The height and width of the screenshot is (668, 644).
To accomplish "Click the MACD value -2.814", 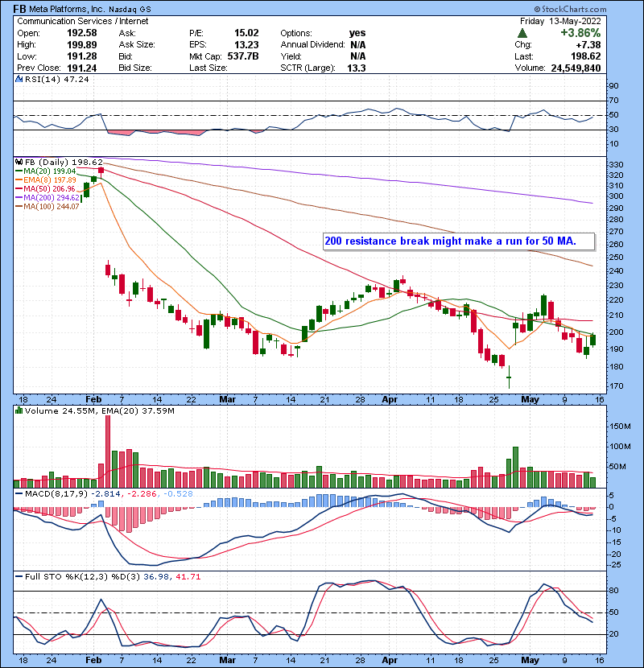I will tap(106, 494).
